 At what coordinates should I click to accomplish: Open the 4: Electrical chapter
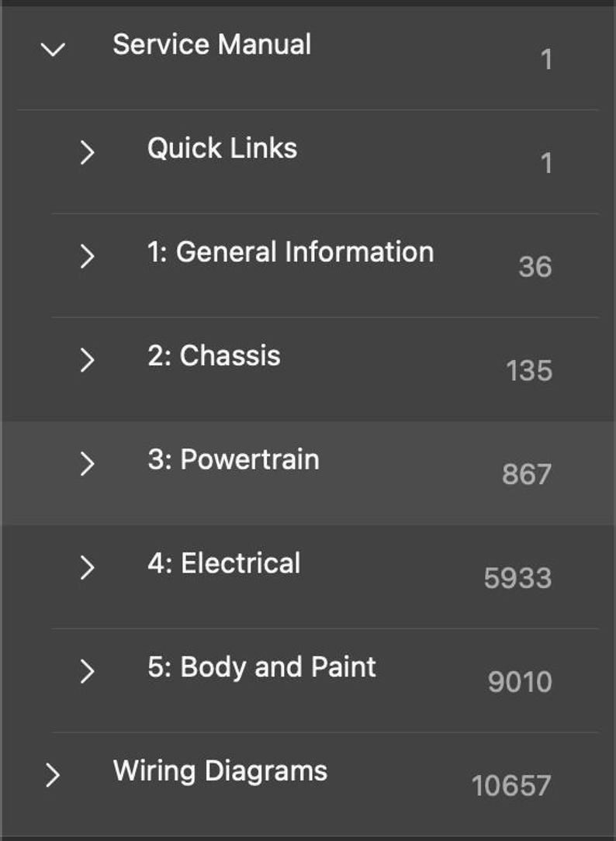(x=224, y=563)
